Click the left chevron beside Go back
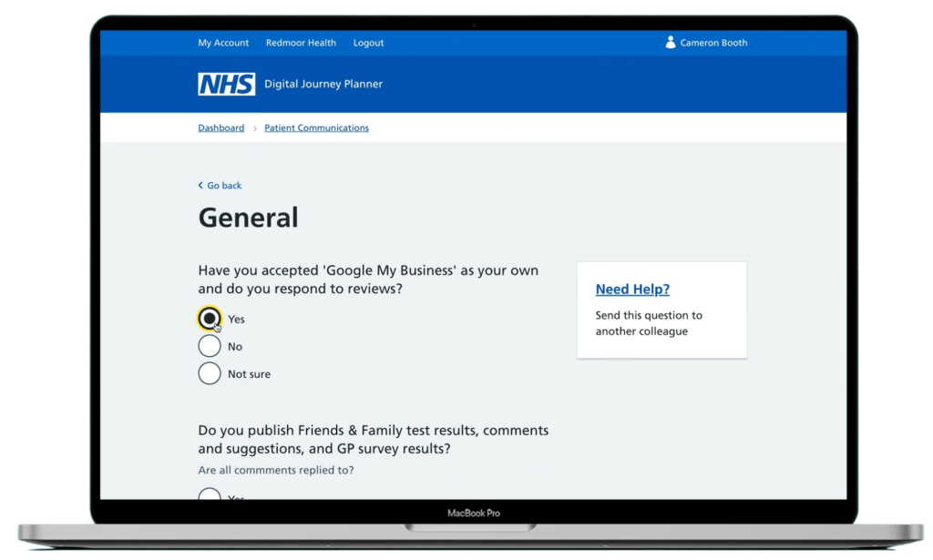The image size is (933, 560). [201, 186]
